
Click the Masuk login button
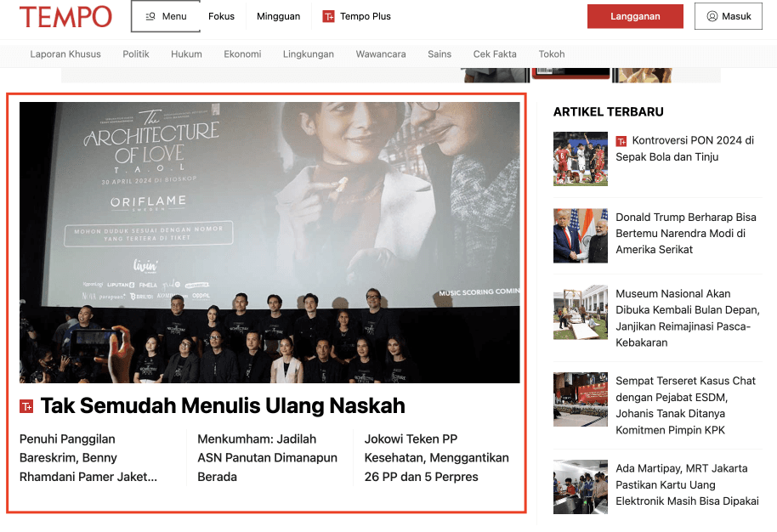click(x=728, y=16)
